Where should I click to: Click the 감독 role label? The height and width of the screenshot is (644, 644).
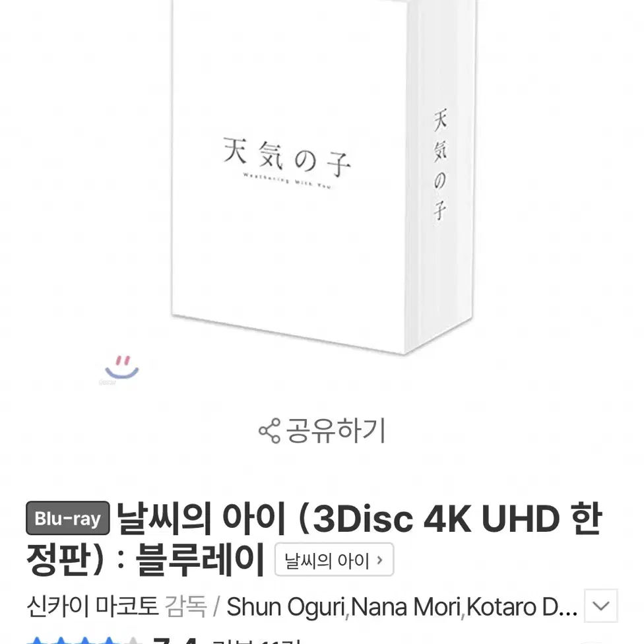[x=186, y=606]
